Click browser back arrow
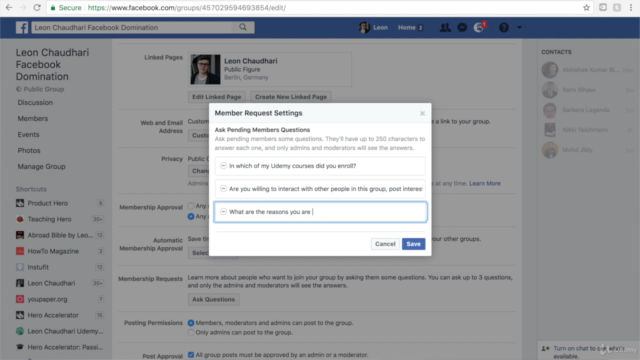Image resolution: width=640 pixels, height=360 pixels. pos(9,7)
